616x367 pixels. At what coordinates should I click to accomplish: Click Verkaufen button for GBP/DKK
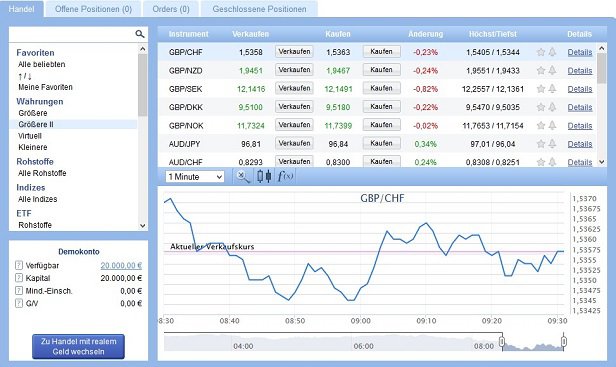(294, 107)
